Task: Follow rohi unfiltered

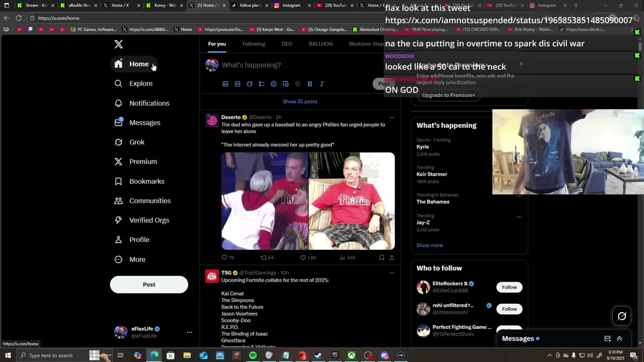Action: [509, 309]
